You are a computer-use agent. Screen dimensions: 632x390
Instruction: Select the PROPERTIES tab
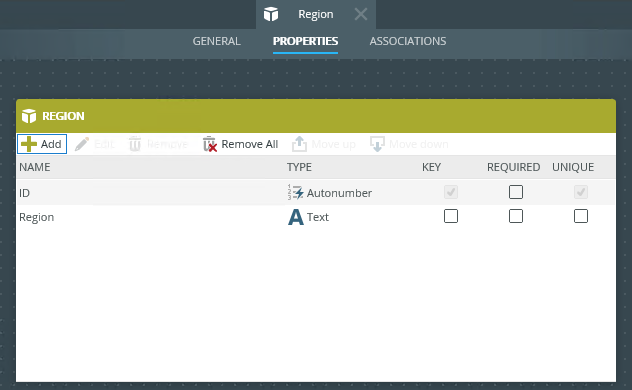[305, 41]
